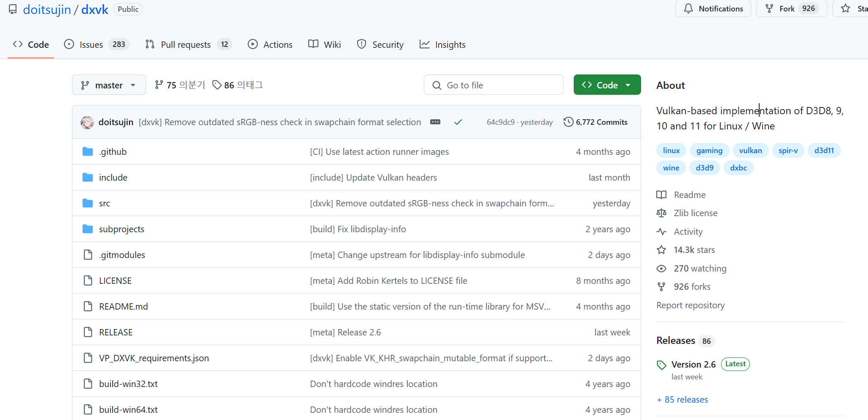This screenshot has height=420, width=868.
Task: Open the doitsujin owner link
Action: (47, 9)
